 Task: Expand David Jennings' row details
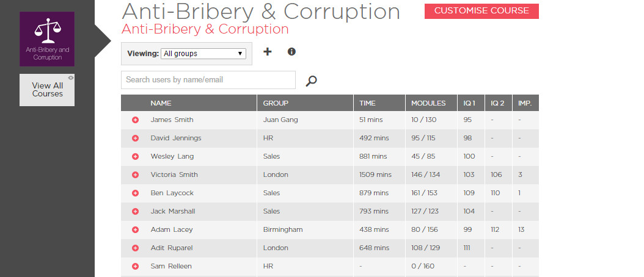click(x=135, y=138)
